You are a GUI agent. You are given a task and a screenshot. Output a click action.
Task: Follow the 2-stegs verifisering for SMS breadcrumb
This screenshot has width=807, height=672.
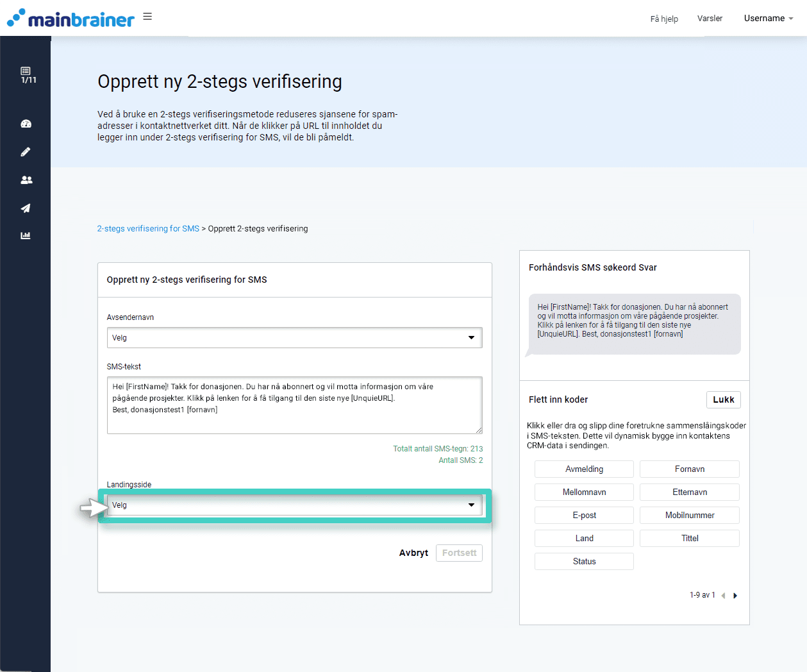point(148,229)
